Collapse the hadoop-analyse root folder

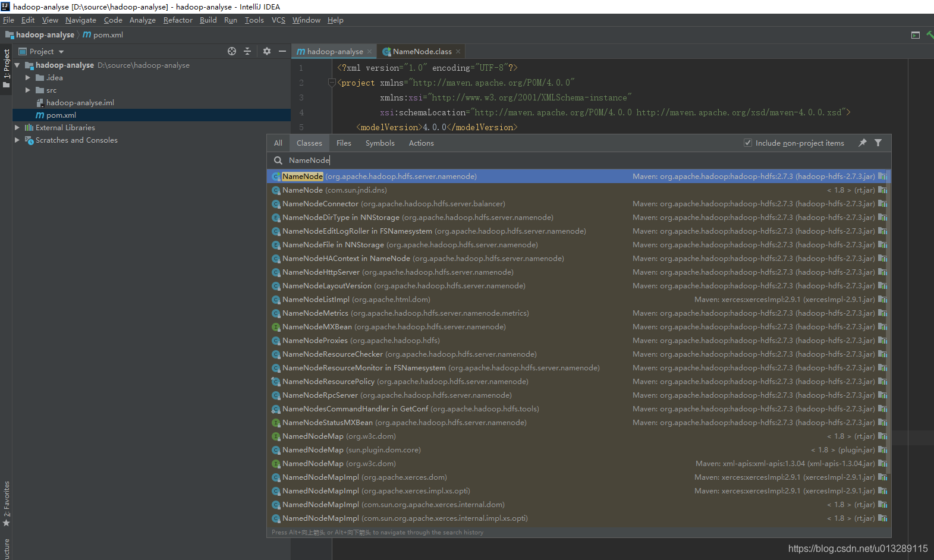click(x=17, y=65)
